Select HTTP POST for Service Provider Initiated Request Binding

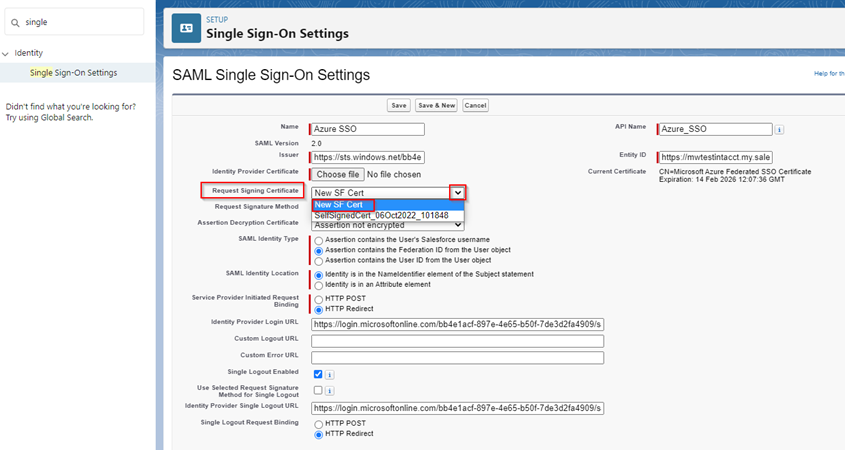(x=318, y=299)
